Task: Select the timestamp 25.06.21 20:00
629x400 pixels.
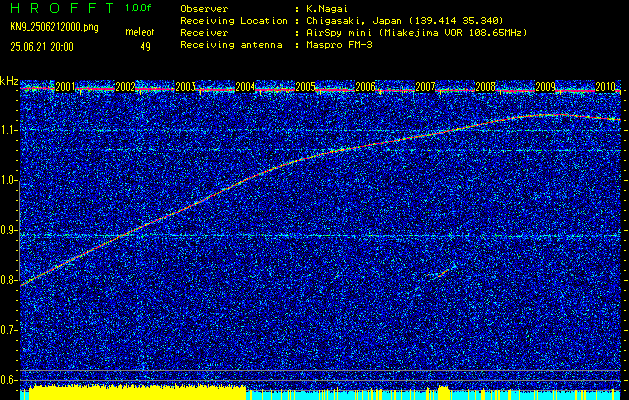Action: point(42,47)
